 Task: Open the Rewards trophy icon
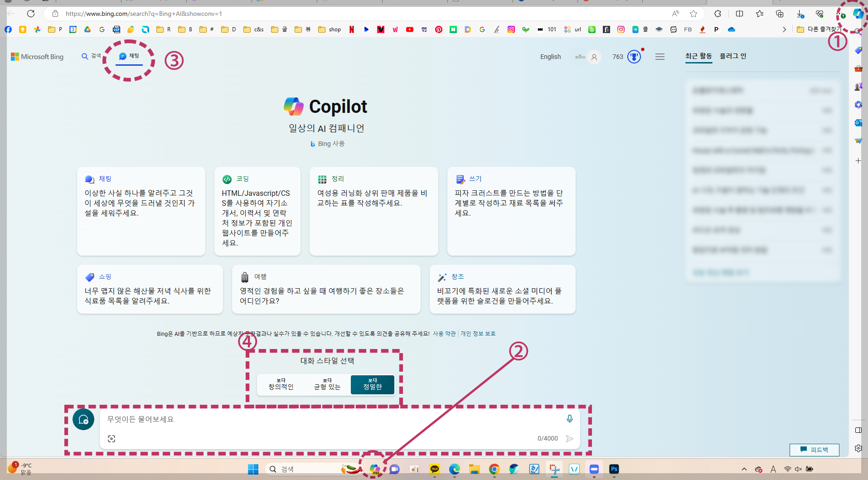click(634, 57)
